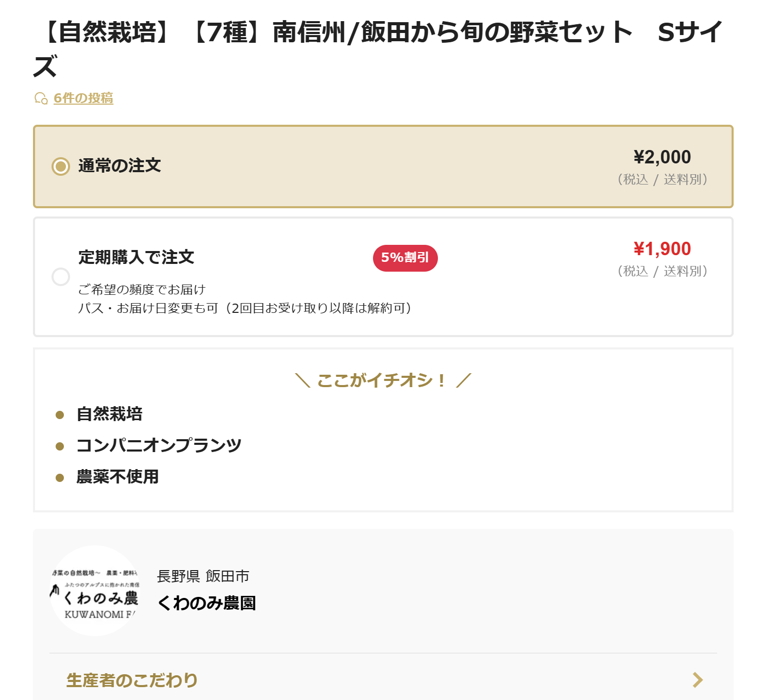Choose the 定期購入で注文 option card
This screenshot has height=700, width=780.
pos(383,277)
